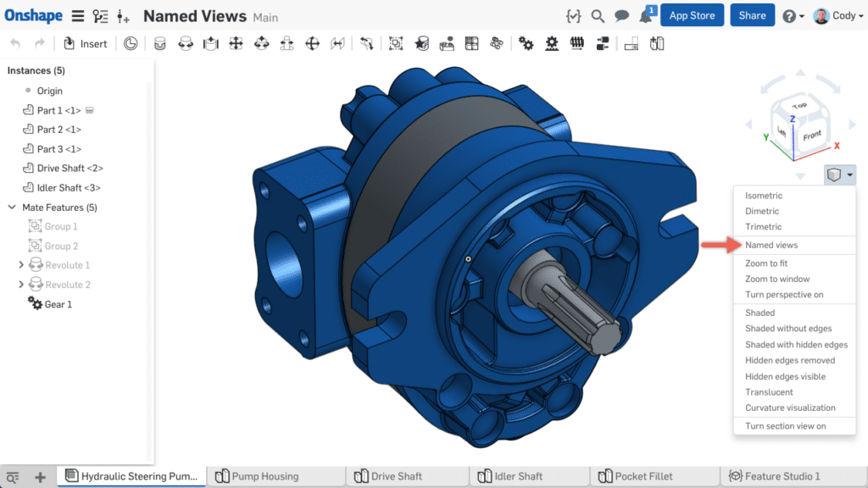Open the versions and history graph
Image resolution: width=868 pixels, height=488 pixels.
click(102, 16)
